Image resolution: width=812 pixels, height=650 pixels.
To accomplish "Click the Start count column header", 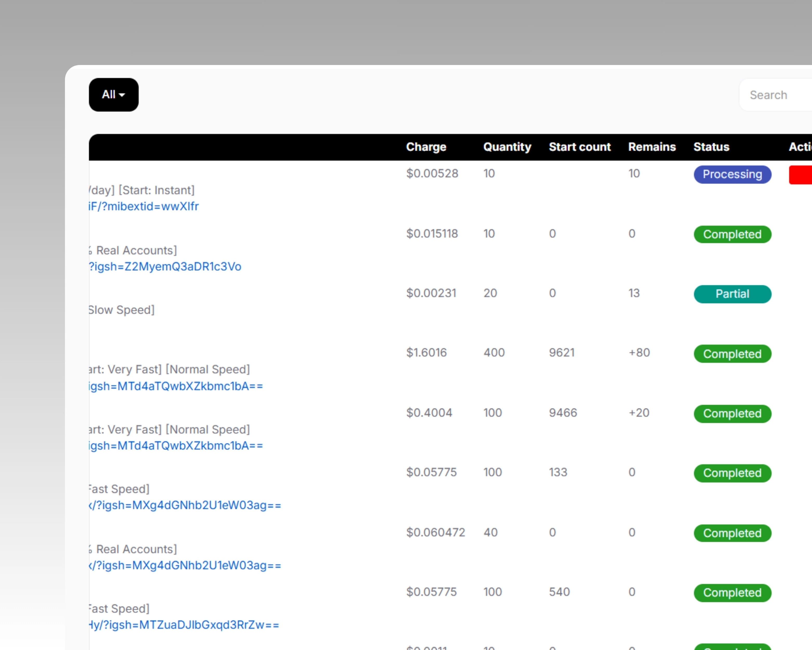I will click(579, 147).
